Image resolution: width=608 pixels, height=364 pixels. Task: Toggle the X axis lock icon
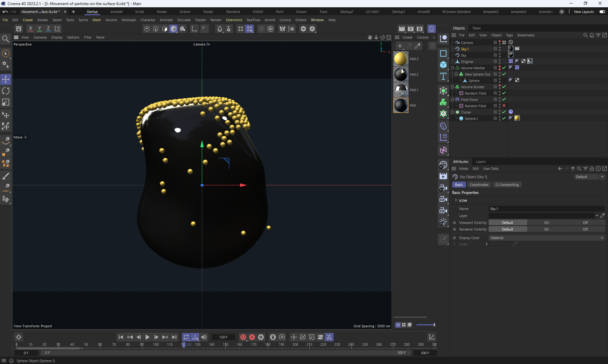(x=31, y=29)
